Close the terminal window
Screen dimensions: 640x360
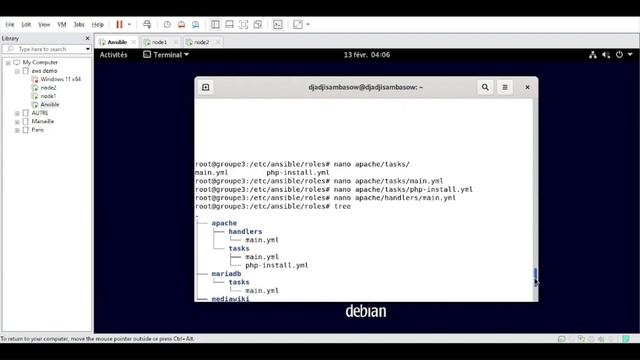pos(527,87)
